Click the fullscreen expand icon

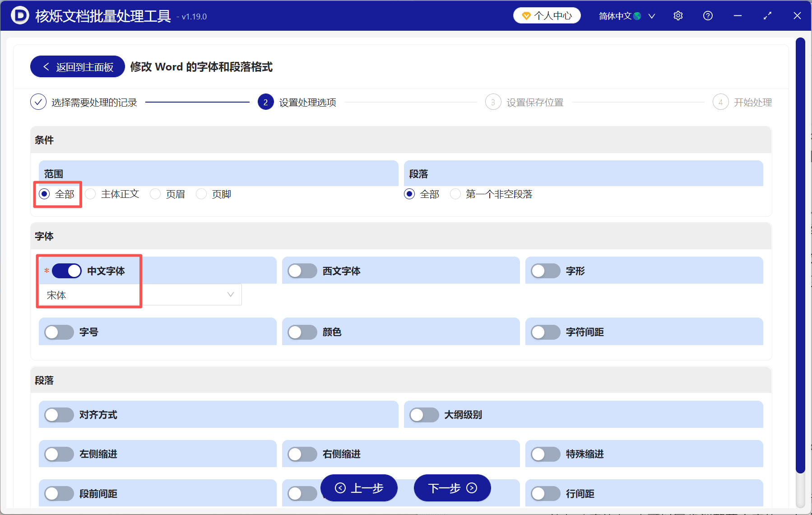pos(767,15)
